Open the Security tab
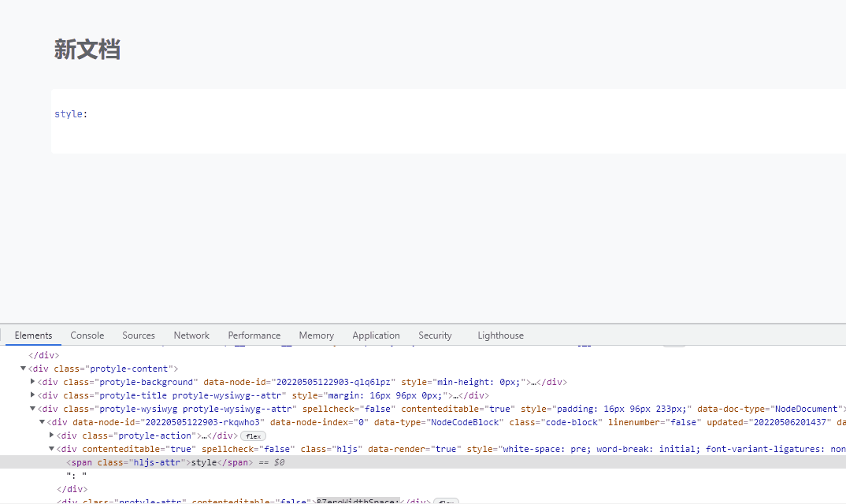 point(435,335)
